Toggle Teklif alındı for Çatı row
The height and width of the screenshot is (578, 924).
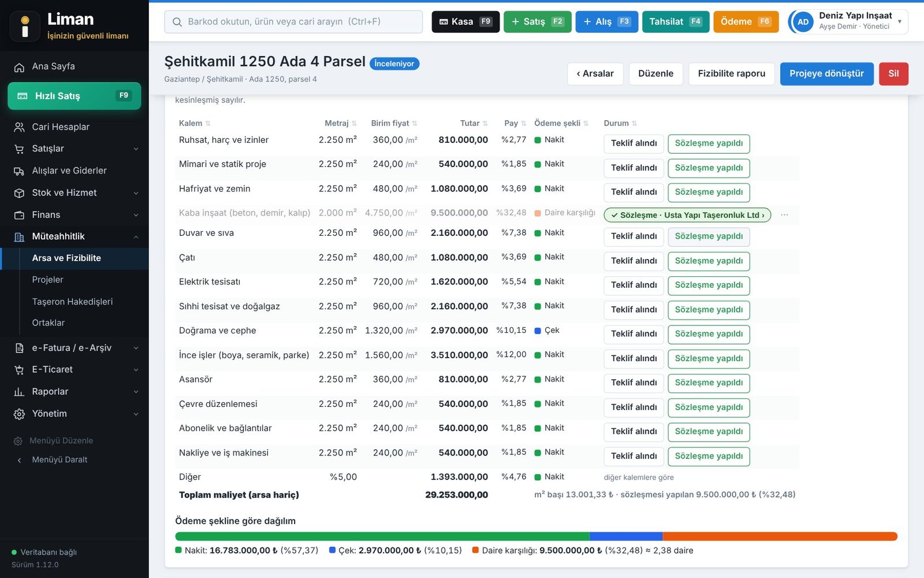coord(634,261)
